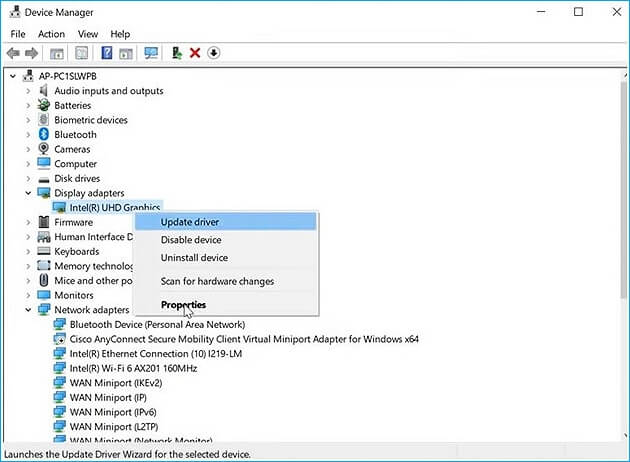Select the Batteries device category

(x=72, y=105)
